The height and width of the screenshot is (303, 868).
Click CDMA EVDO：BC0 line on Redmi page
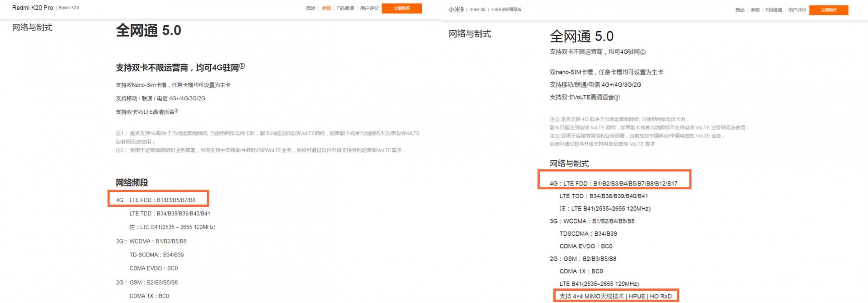pyautogui.click(x=154, y=268)
